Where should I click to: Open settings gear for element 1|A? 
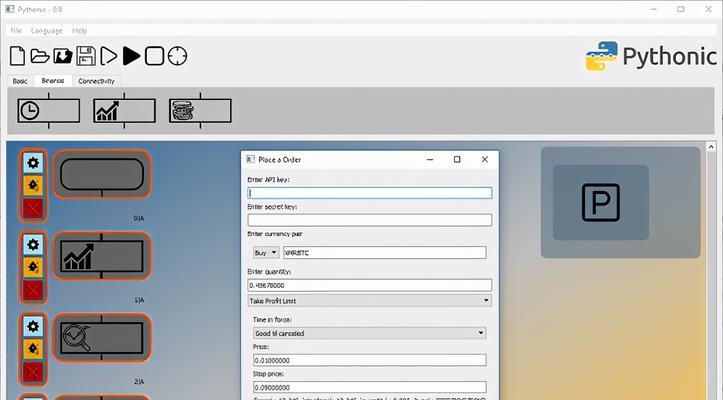[33, 245]
